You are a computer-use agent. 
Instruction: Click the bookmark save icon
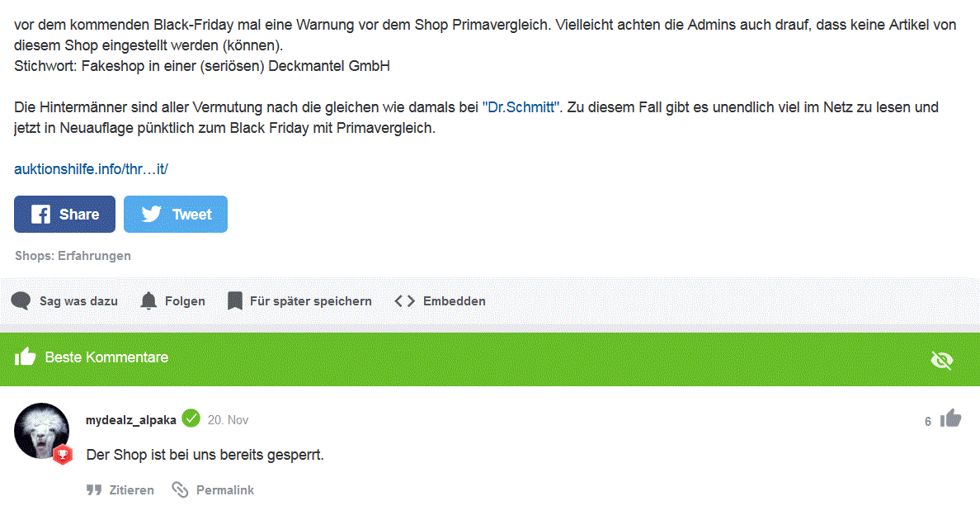(234, 301)
